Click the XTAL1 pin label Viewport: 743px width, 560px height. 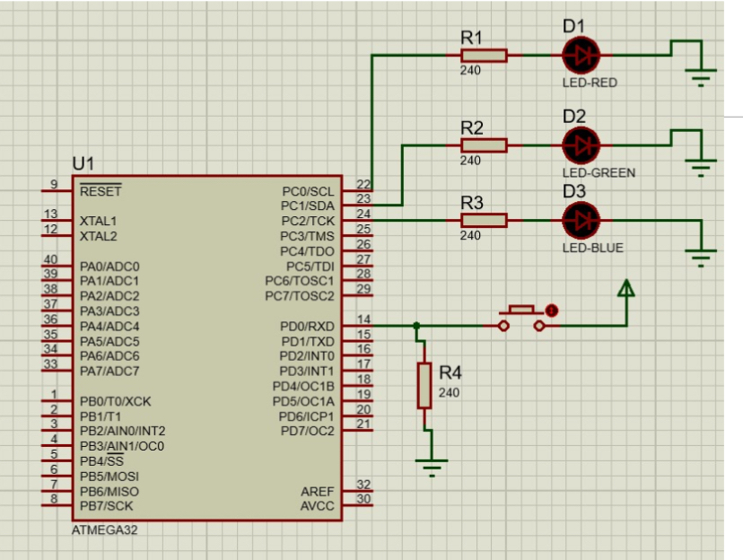tap(98, 222)
